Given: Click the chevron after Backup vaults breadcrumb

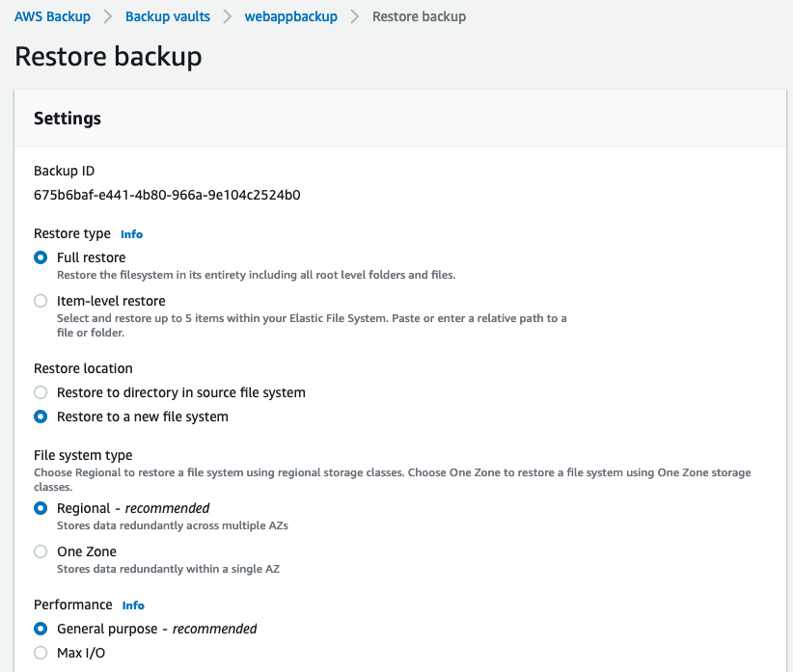Looking at the screenshot, I should (x=229, y=16).
